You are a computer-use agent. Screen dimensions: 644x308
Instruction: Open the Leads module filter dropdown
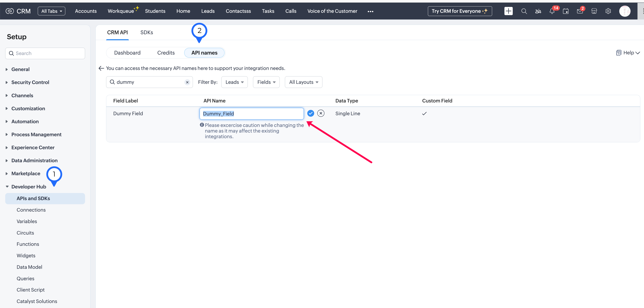234,82
